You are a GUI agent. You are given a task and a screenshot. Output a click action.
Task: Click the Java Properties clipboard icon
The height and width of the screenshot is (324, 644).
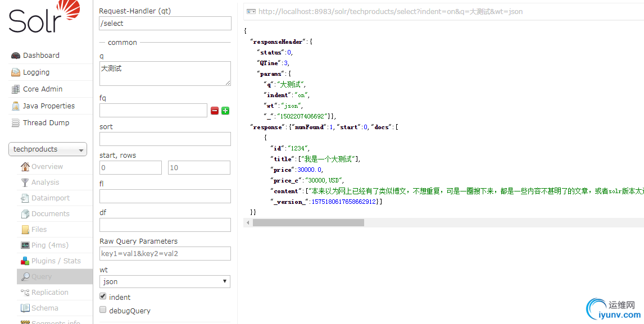click(16, 106)
